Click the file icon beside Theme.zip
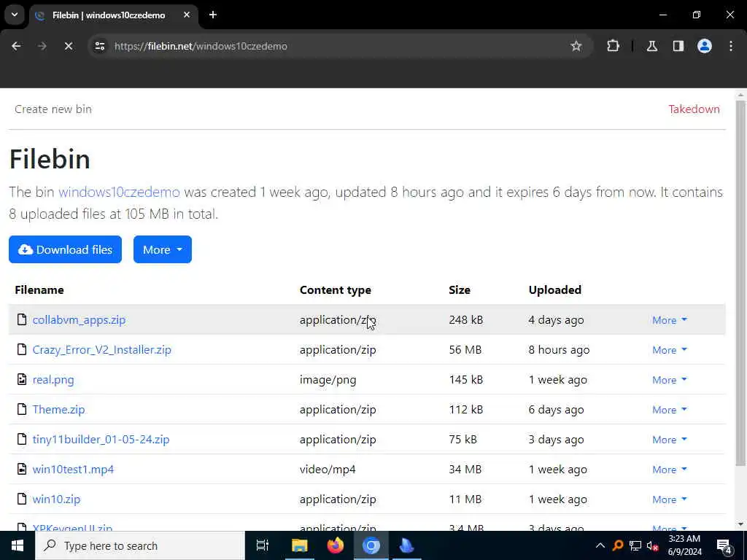The height and width of the screenshot is (560, 747). point(21,409)
